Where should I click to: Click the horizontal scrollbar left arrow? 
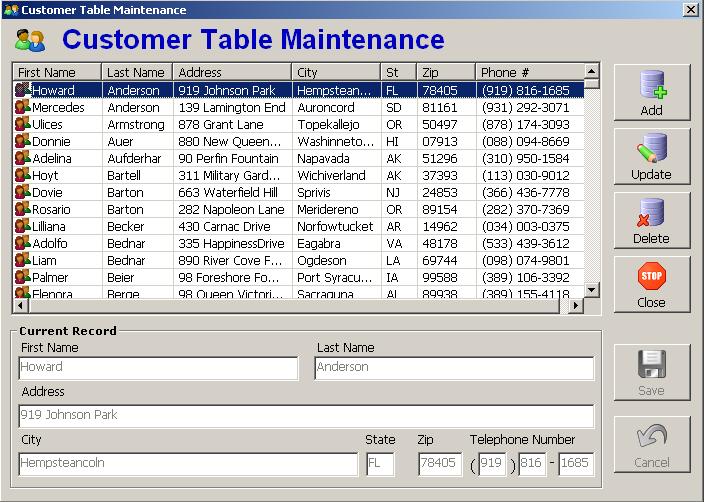[x=20, y=306]
